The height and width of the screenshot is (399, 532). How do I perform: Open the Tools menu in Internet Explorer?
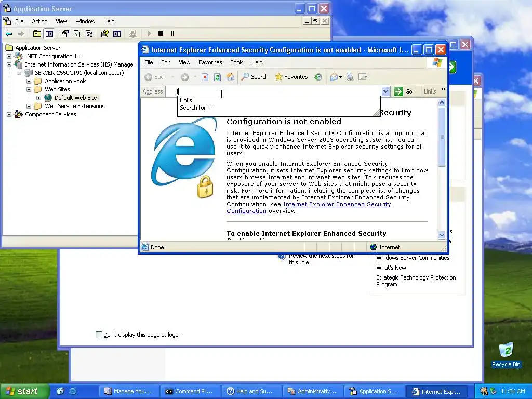(x=237, y=62)
